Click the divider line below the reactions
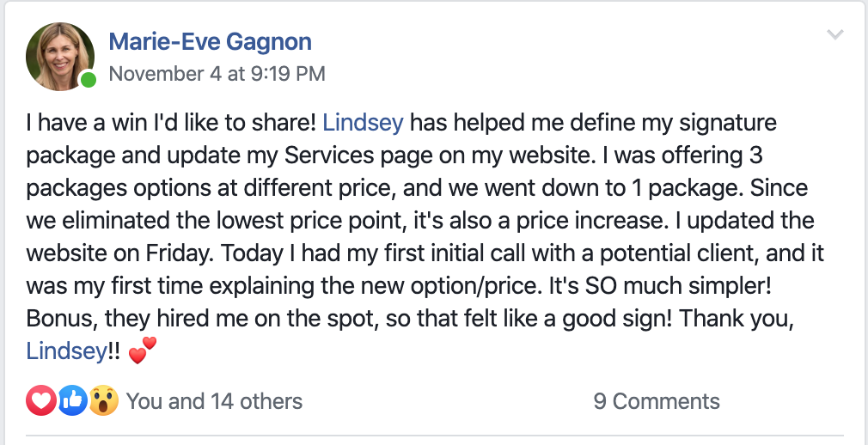Screen dimensions: 868x445 pos(435,436)
